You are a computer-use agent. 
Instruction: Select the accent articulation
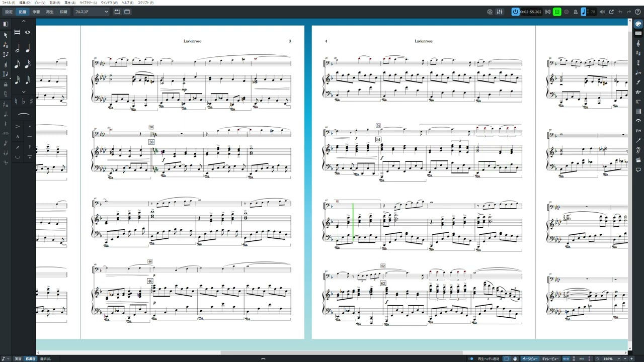click(x=18, y=126)
